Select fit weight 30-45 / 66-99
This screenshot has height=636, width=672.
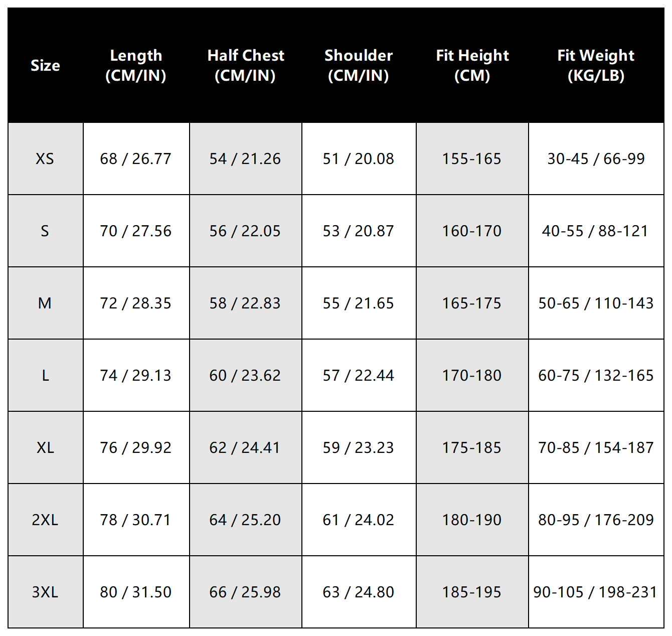pos(596,159)
